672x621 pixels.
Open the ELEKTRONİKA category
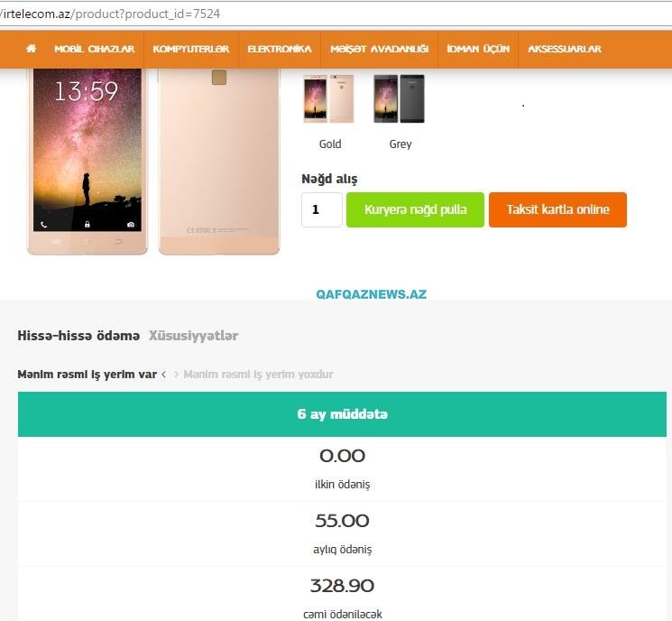(280, 49)
